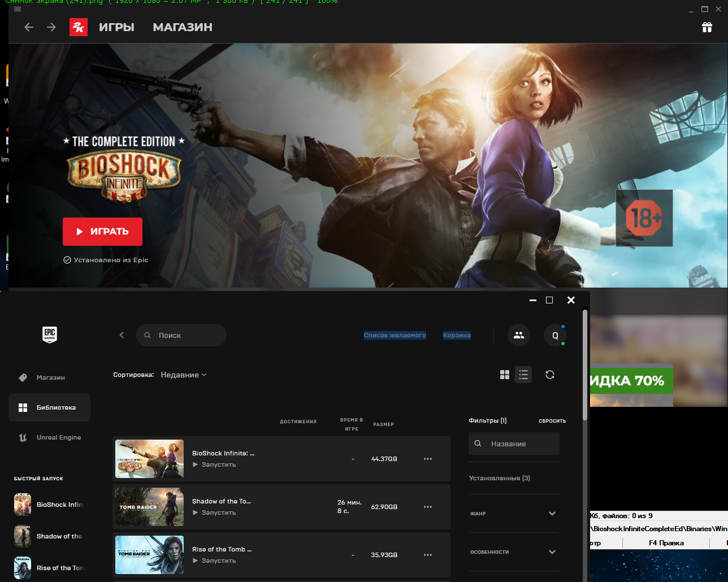The width and height of the screenshot is (728, 582).
Task: Expand the ЖАНР filter section
Action: (514, 514)
